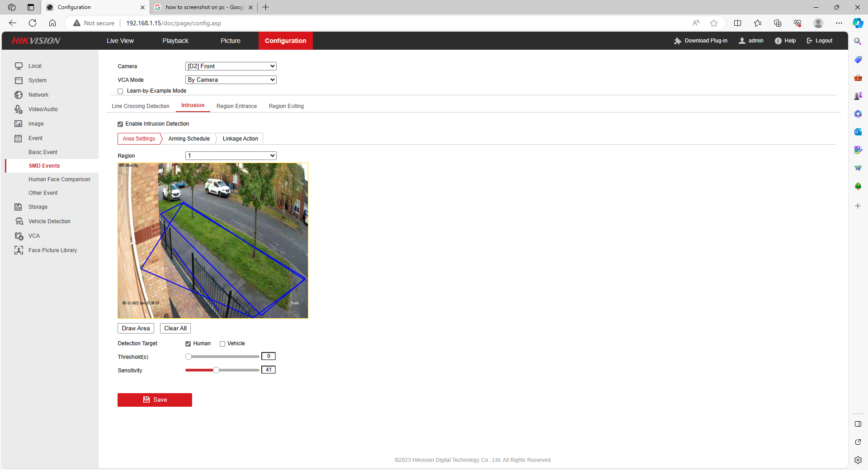Click the Sensitivity slider handle
The image size is (868, 470).
coord(216,370)
